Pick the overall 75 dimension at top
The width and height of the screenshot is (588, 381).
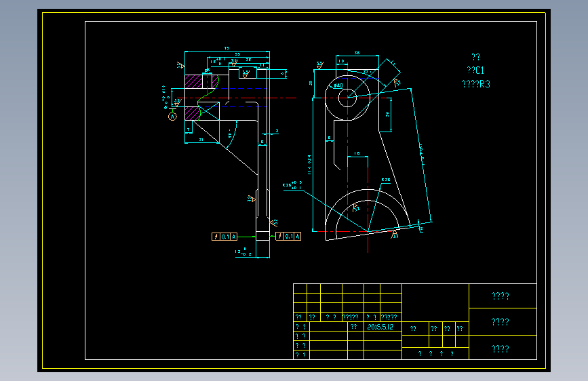coord(227,48)
